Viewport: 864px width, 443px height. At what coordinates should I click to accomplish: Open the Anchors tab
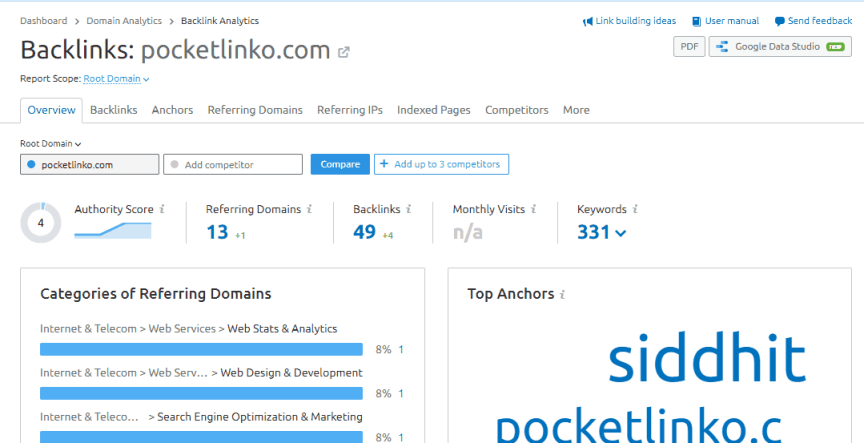[172, 110]
